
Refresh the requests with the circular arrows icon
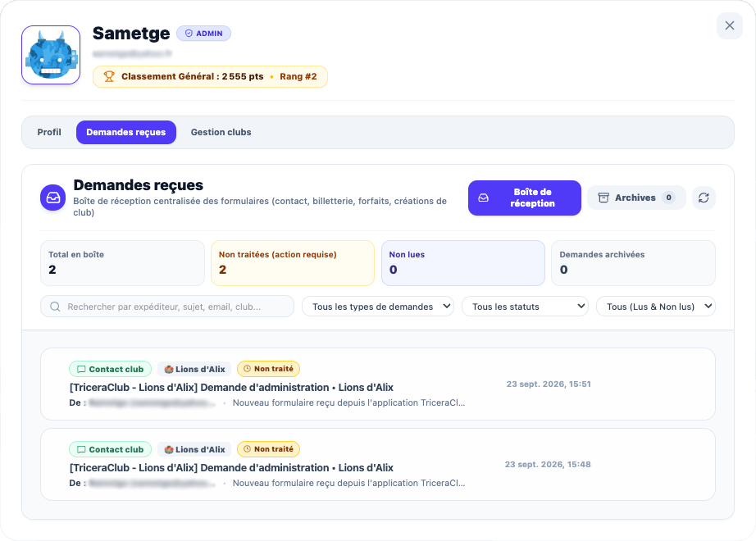click(x=704, y=198)
